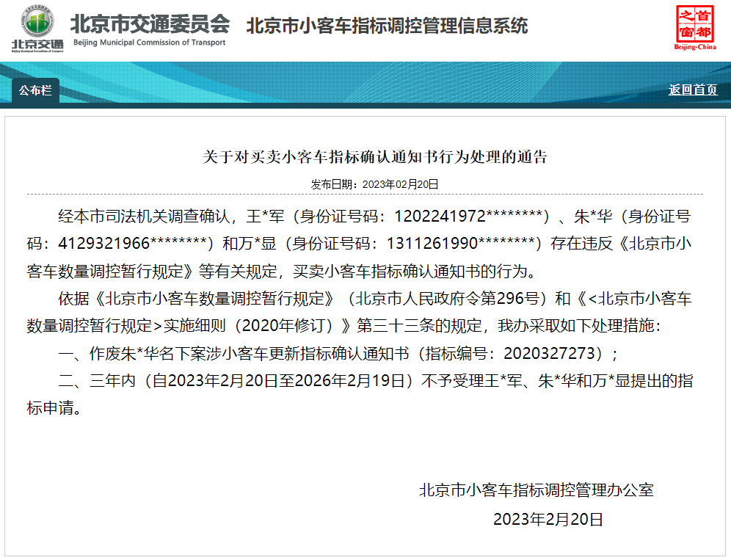Click the 北京市交通委员会 header title
Screen dimensions: 731x560
tap(150, 23)
